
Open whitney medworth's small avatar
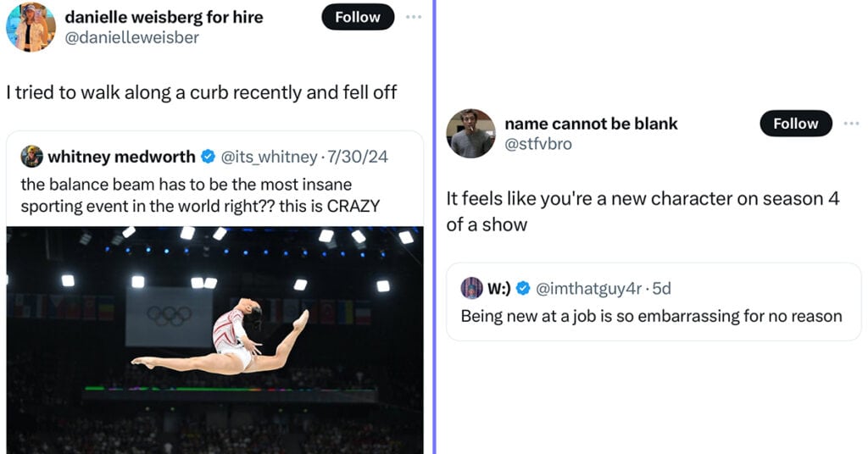pyautogui.click(x=31, y=157)
